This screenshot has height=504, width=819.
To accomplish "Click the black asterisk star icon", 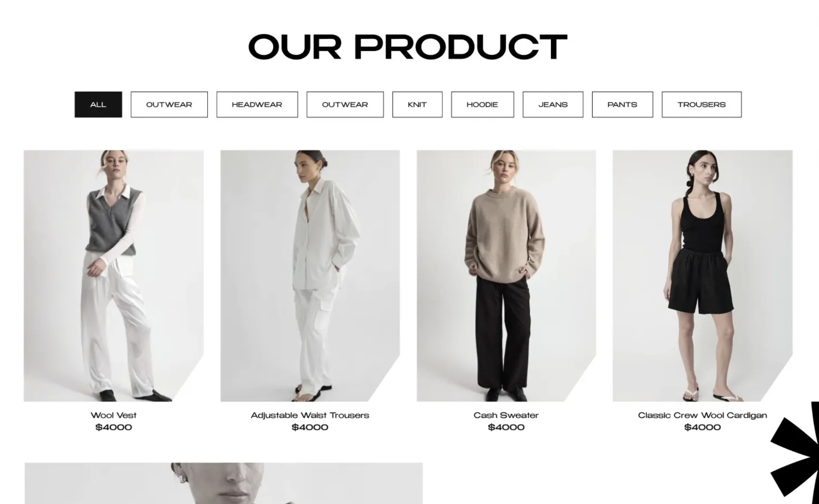I will click(795, 453).
